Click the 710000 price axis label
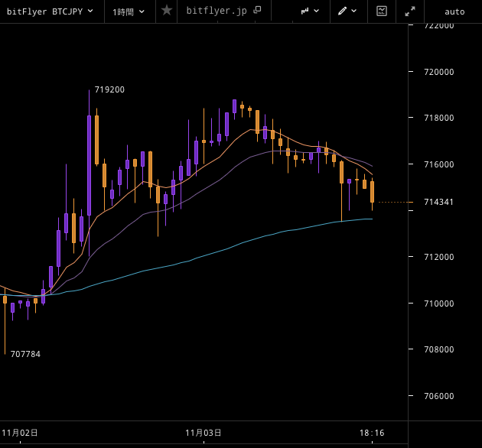The width and height of the screenshot is (482, 448). coord(439,304)
